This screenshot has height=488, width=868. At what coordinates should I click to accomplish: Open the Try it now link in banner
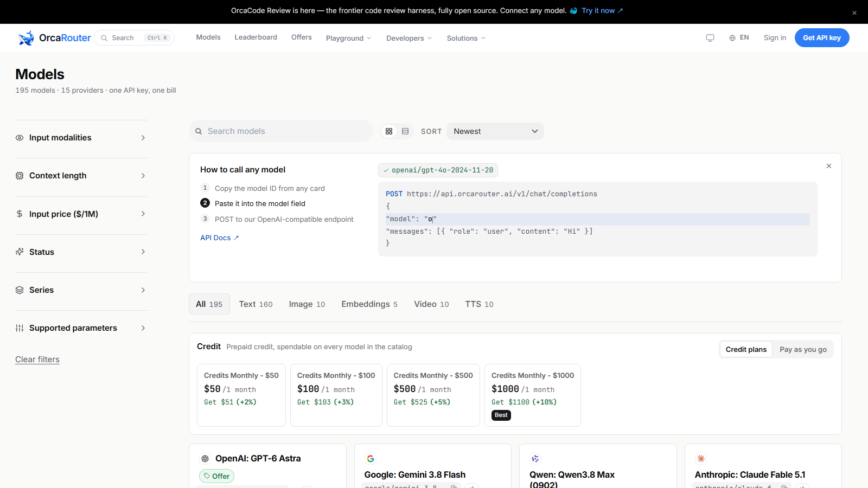tap(602, 11)
